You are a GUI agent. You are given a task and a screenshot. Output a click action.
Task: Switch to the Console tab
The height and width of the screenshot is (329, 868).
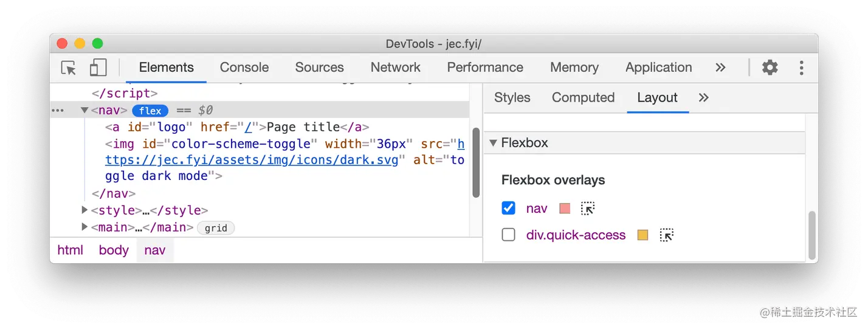[244, 68]
